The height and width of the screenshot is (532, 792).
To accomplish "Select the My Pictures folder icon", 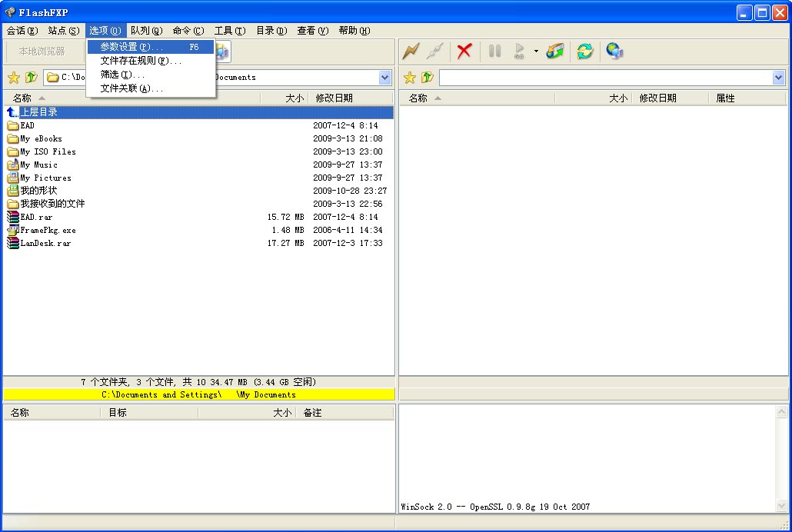I will (12, 178).
